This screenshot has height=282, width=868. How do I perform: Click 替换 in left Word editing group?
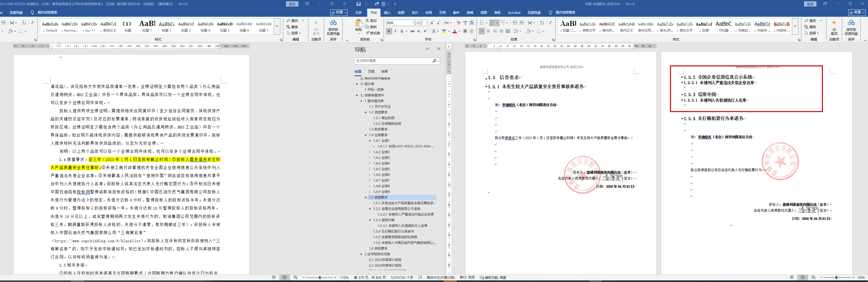point(292,27)
